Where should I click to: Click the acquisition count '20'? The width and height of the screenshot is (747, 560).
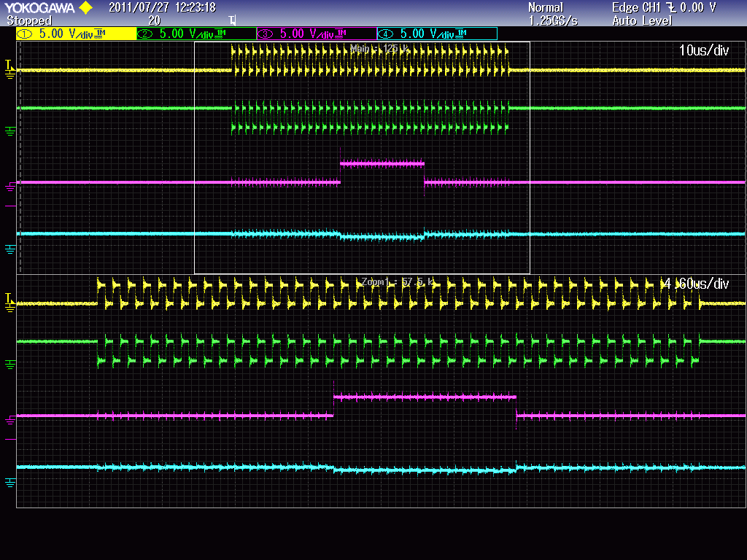pyautogui.click(x=155, y=20)
